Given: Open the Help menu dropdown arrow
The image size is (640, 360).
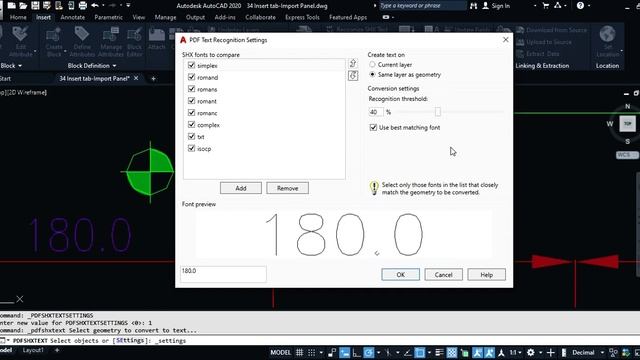Looking at the screenshot, I should pyautogui.click(x=589, y=6).
